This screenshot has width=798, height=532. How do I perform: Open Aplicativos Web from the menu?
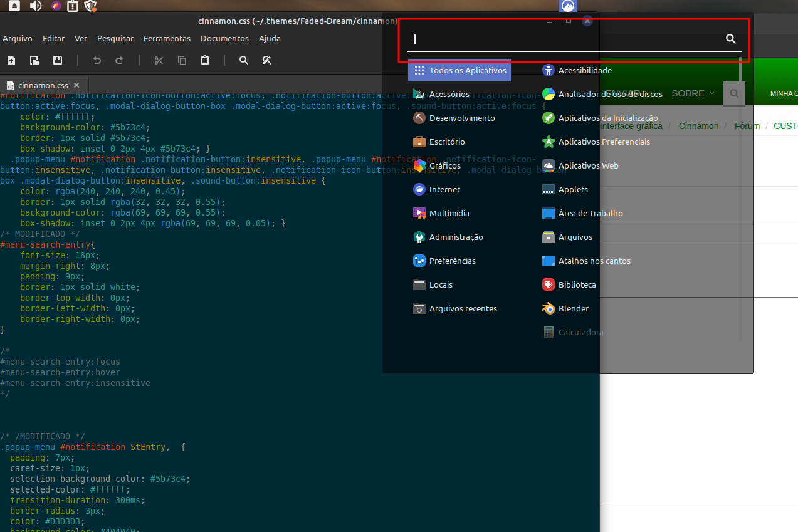[x=580, y=165]
